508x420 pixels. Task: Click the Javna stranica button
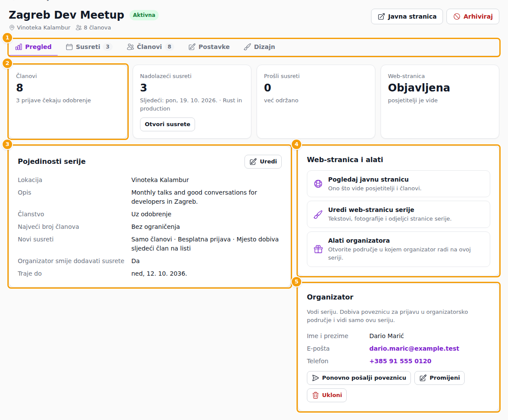click(407, 16)
